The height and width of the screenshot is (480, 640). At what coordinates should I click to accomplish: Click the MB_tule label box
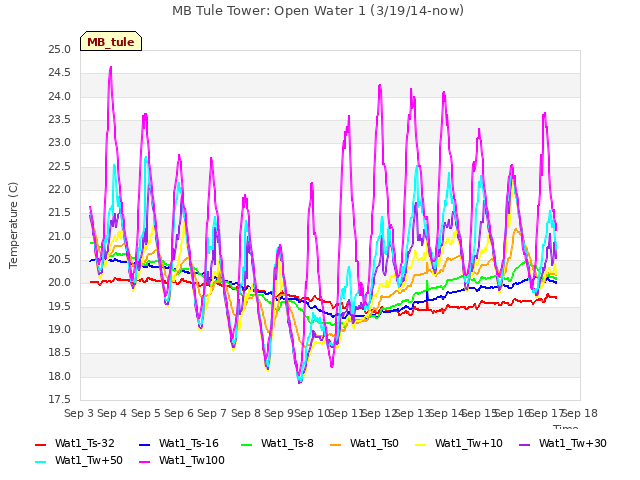111,41
